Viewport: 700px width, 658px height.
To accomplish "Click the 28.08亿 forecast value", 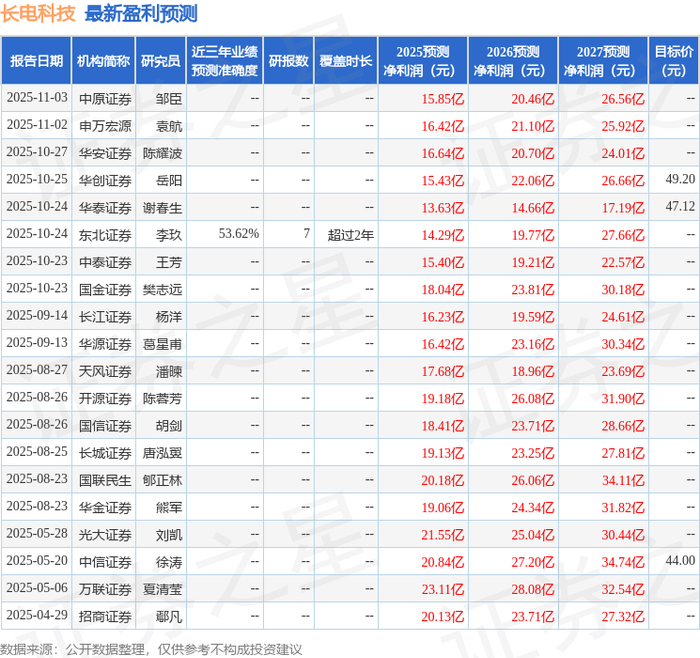I will pos(533,589).
